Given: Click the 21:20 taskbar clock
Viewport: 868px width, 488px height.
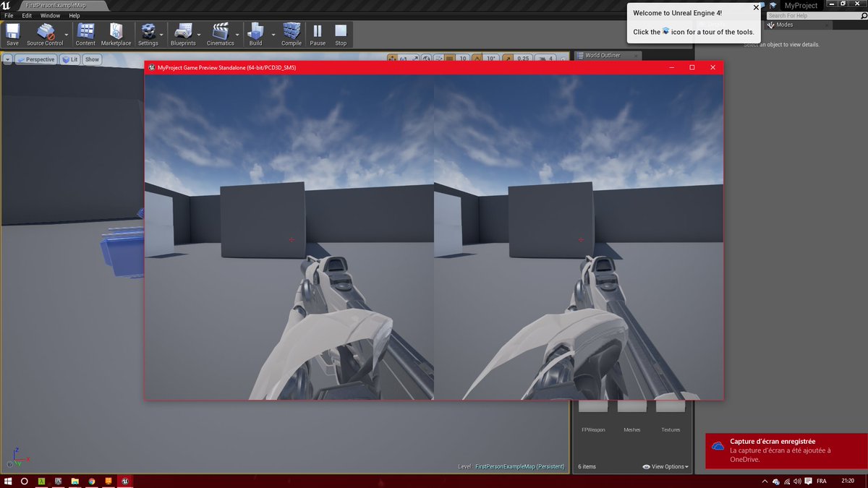Looking at the screenshot, I should click(x=848, y=481).
